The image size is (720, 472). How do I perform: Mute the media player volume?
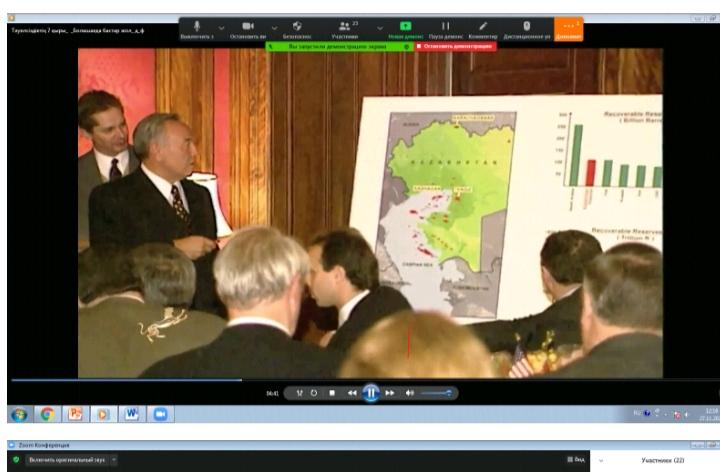409,393
